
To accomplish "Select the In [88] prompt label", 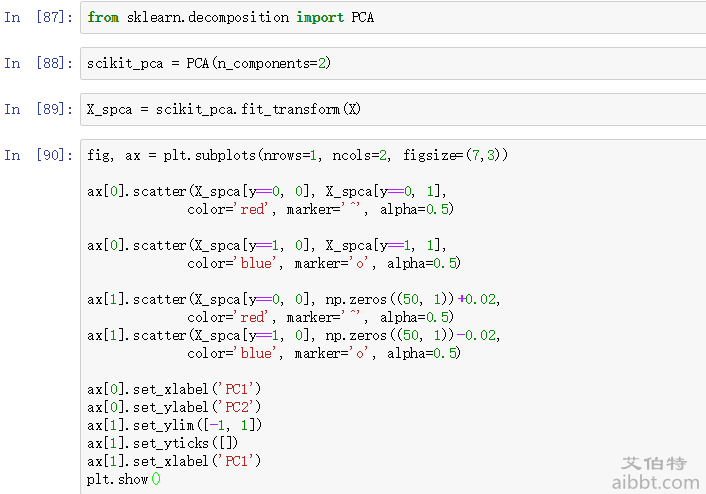I will tap(38, 63).
